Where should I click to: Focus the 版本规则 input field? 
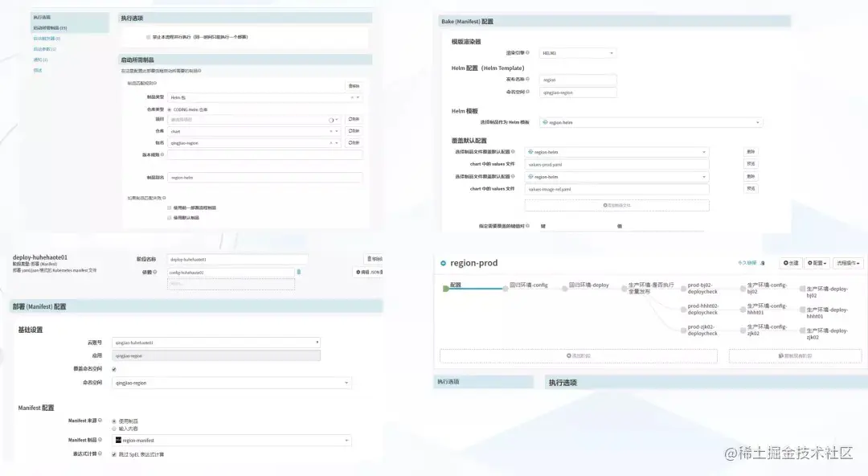pos(264,155)
